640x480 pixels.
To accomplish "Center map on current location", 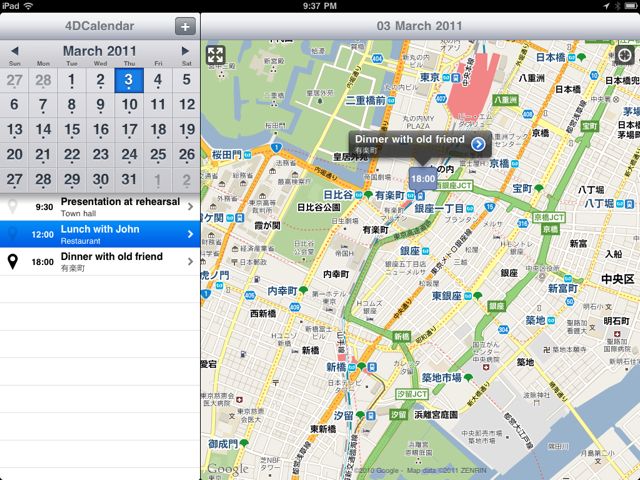I will pos(624,55).
